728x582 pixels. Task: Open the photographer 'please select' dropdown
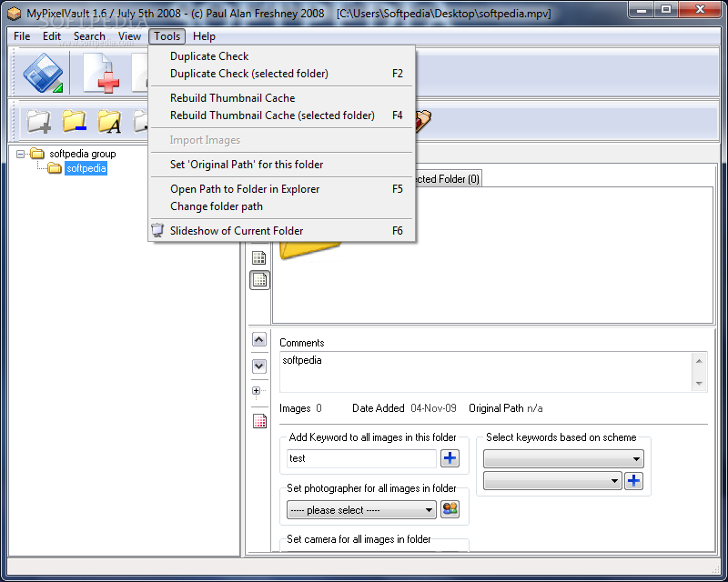coord(361,510)
